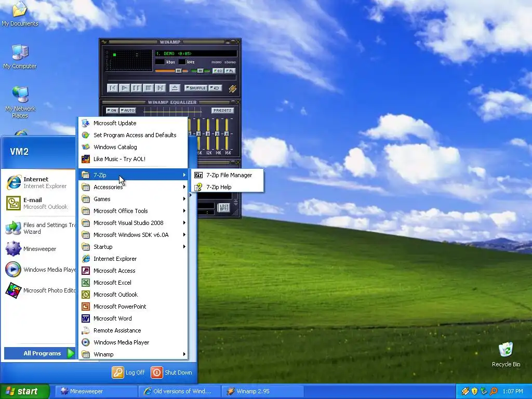This screenshot has height=399, width=532.
Task: Click Internet Explorer icon in programs list
Action: click(86, 259)
